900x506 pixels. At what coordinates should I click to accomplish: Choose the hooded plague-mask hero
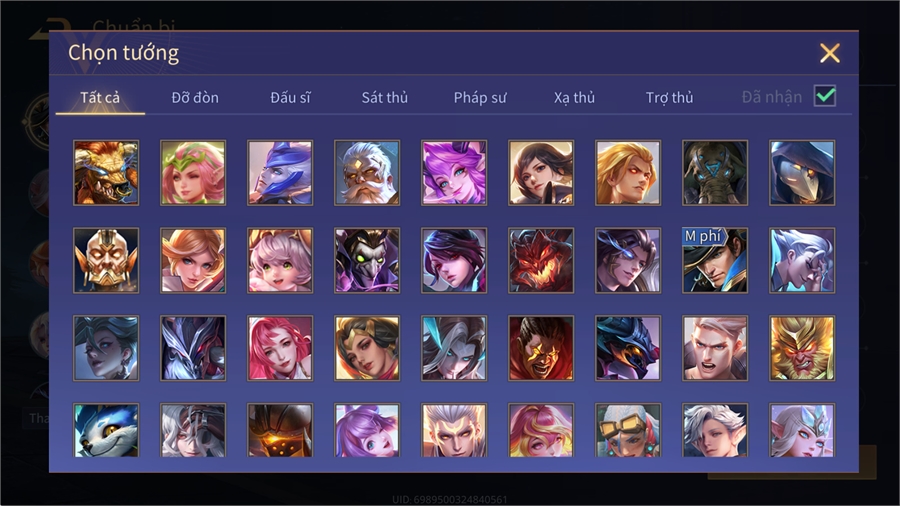(x=802, y=173)
